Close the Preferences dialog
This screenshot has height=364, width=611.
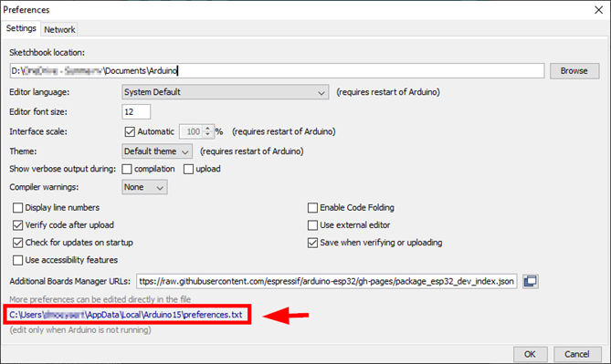(598, 10)
